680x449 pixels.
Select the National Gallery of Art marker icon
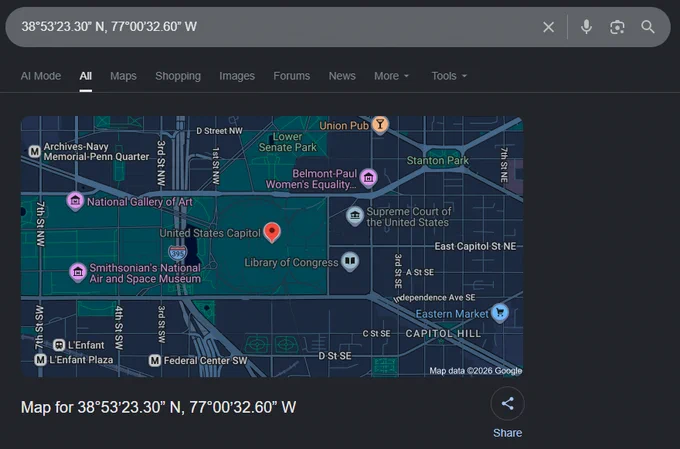click(x=75, y=201)
